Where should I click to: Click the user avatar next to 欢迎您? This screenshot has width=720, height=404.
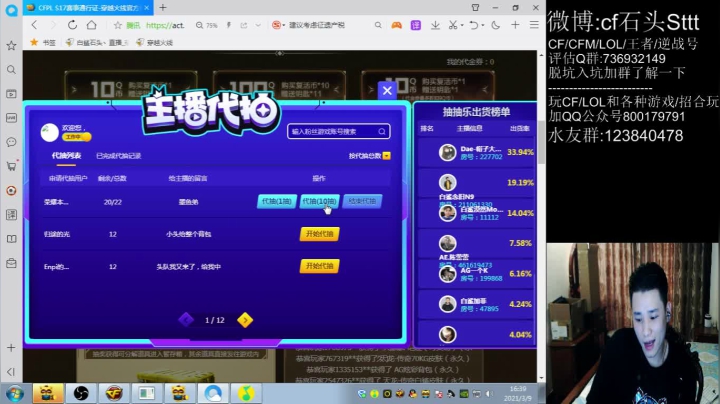[50, 132]
